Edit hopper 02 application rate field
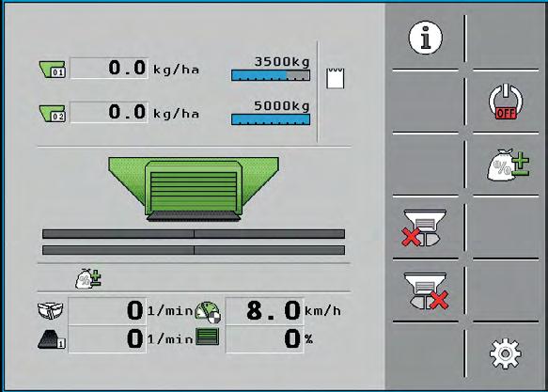The image size is (548, 392). click(x=109, y=112)
